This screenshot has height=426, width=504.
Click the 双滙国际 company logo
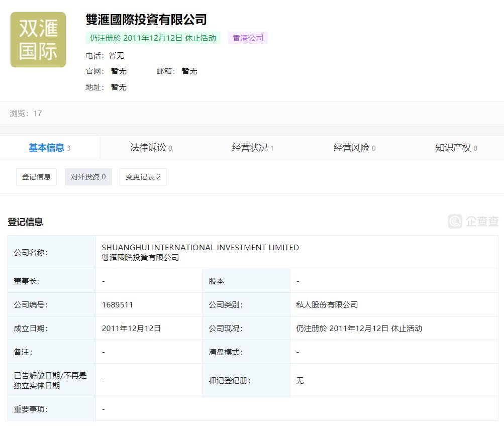[x=38, y=40]
